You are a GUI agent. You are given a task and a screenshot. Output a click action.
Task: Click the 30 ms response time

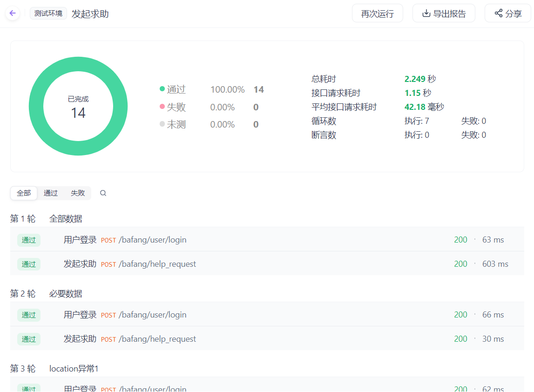pos(493,339)
